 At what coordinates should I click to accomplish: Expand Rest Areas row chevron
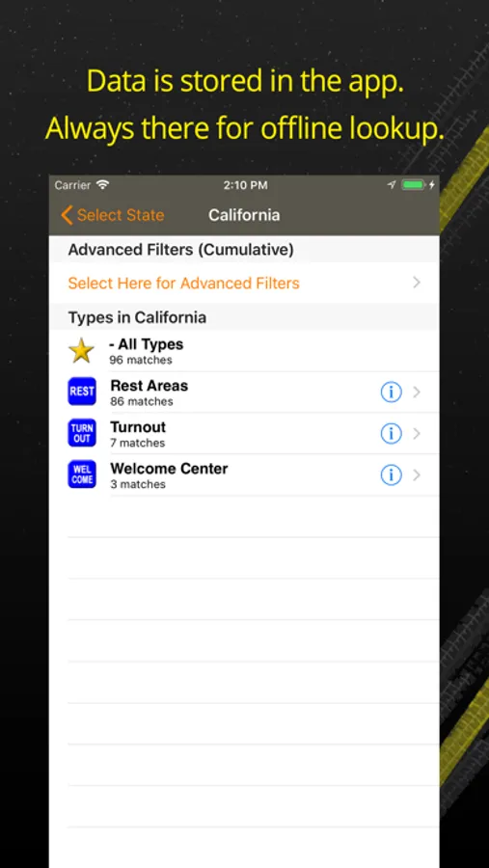[x=417, y=392]
